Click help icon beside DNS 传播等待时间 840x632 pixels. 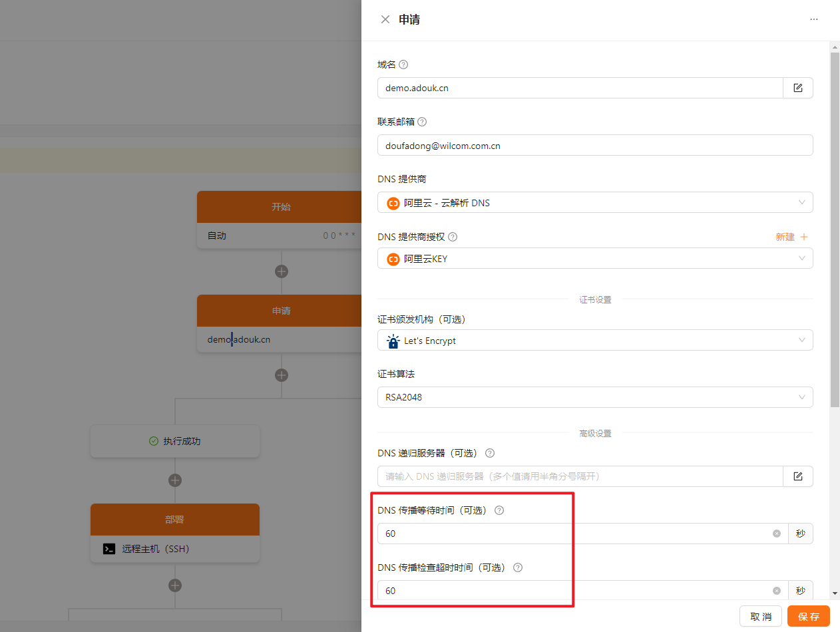pyautogui.click(x=499, y=510)
